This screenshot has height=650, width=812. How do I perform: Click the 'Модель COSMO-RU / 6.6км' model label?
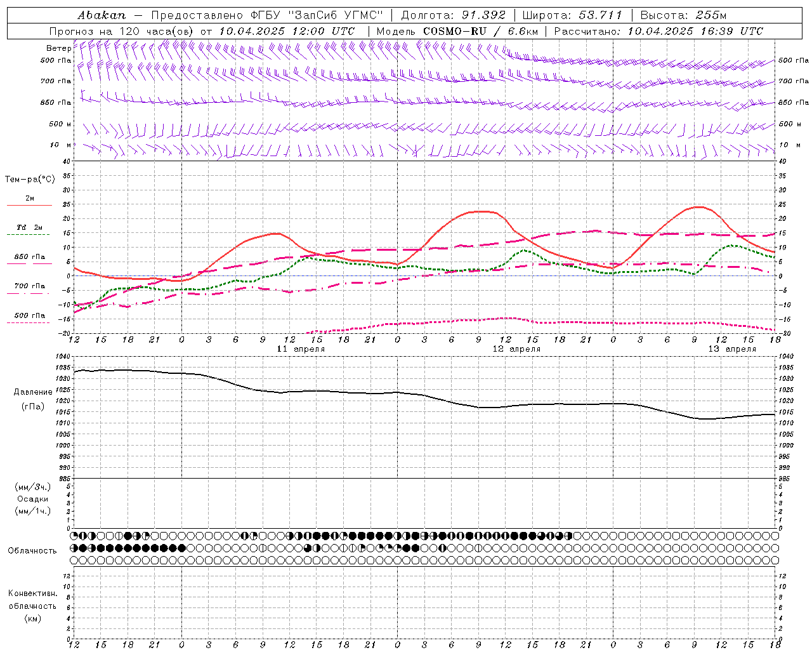[x=457, y=31]
